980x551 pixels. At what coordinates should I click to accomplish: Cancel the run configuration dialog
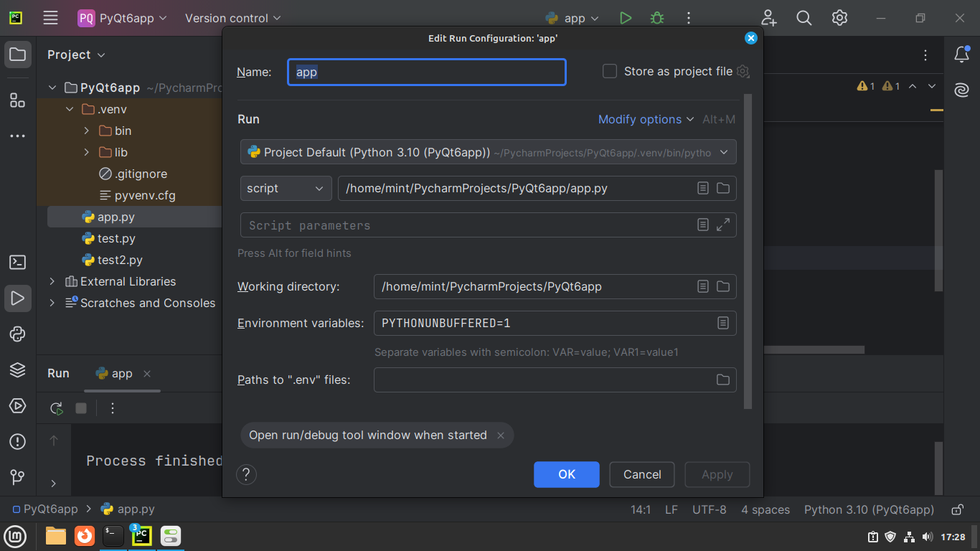[642, 474]
